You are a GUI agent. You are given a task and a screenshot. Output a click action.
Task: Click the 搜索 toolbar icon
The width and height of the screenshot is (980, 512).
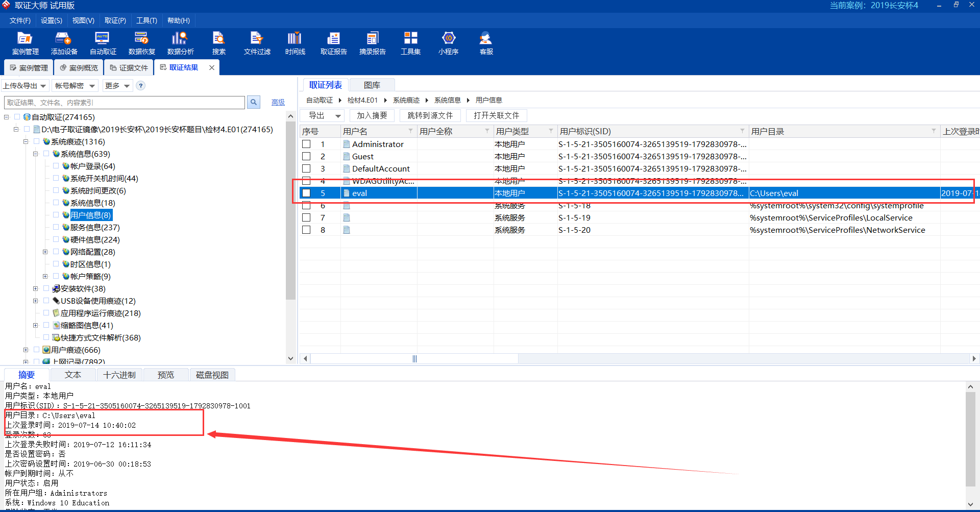218,43
